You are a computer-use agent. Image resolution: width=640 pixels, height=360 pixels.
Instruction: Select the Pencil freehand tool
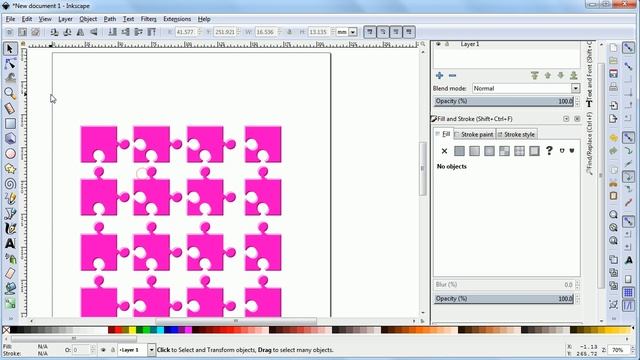pyautogui.click(x=10, y=199)
